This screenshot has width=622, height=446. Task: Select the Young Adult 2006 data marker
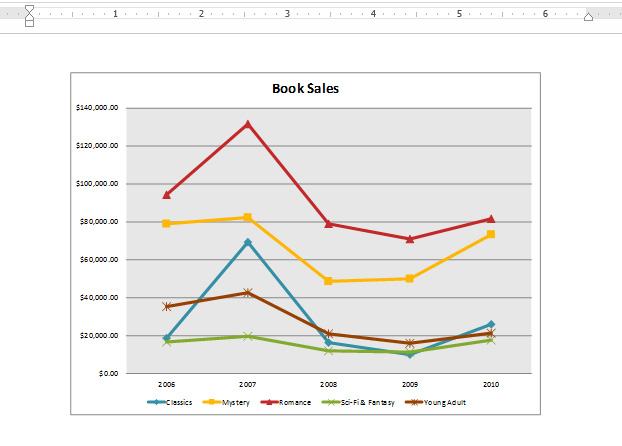click(167, 306)
